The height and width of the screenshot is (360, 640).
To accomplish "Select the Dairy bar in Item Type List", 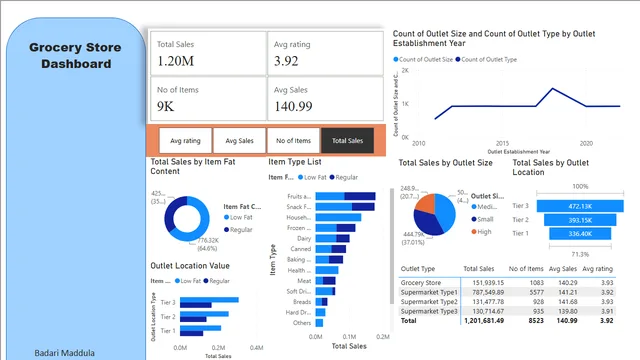I will (x=332, y=238).
